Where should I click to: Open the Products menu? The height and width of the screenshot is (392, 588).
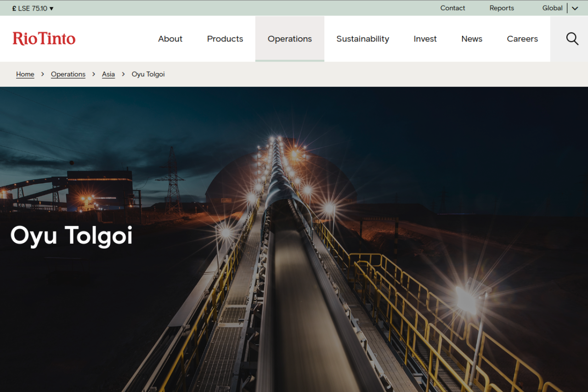(225, 39)
